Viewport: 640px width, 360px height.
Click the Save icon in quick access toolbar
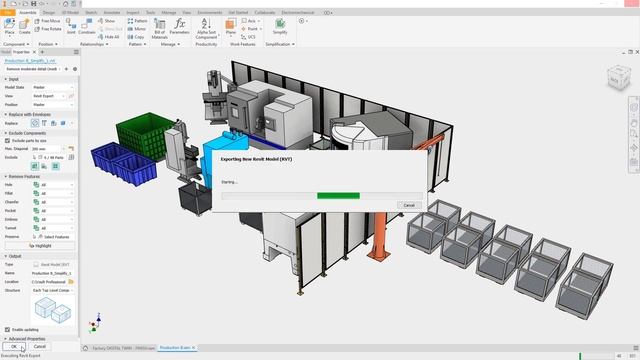click(x=33, y=4)
